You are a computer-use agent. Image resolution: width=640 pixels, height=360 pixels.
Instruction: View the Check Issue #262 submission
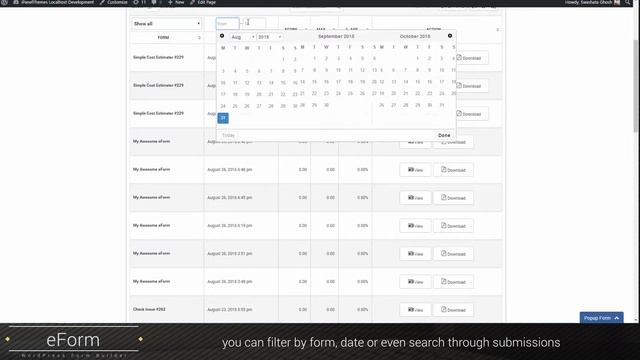(415, 310)
